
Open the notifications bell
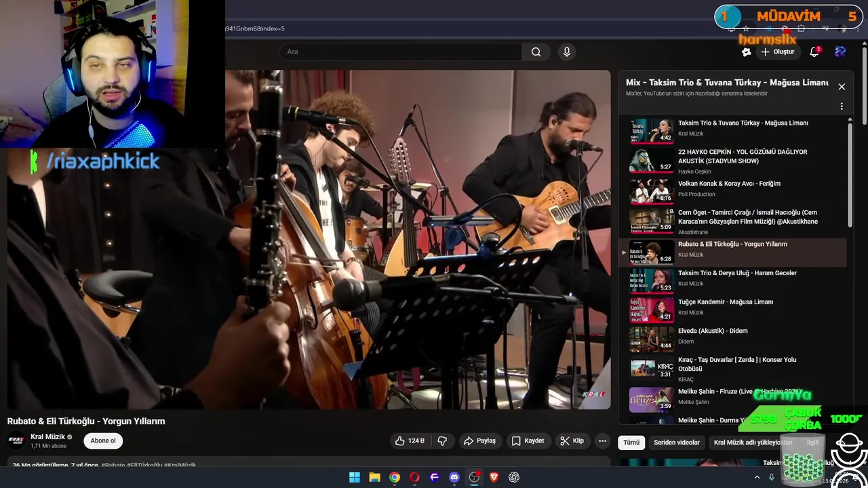coord(814,52)
